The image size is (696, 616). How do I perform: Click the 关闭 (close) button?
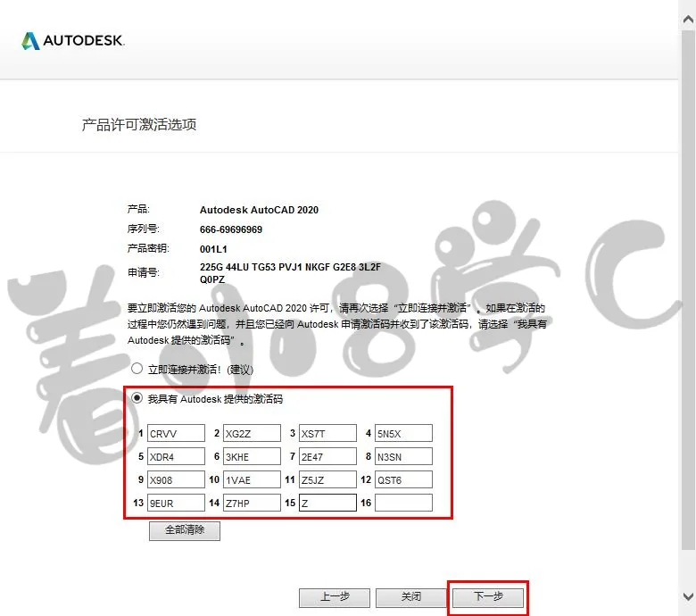point(411,597)
